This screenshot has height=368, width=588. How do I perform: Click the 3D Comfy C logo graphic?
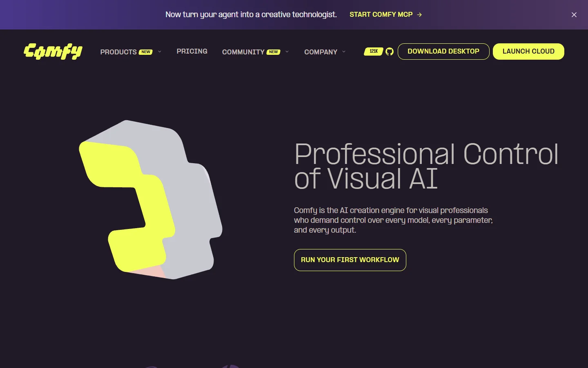pos(150,200)
